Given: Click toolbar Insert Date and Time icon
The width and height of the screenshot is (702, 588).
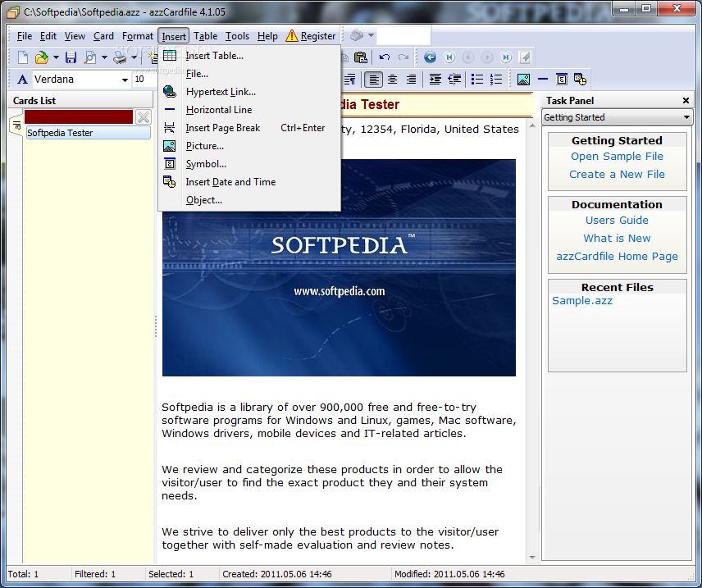Looking at the screenshot, I should (x=581, y=80).
